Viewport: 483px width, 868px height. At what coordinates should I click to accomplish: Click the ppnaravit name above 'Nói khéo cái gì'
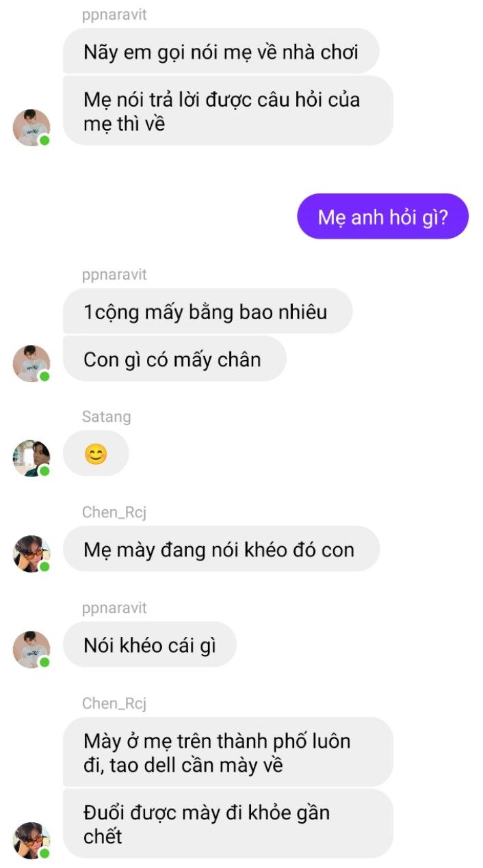(114, 608)
